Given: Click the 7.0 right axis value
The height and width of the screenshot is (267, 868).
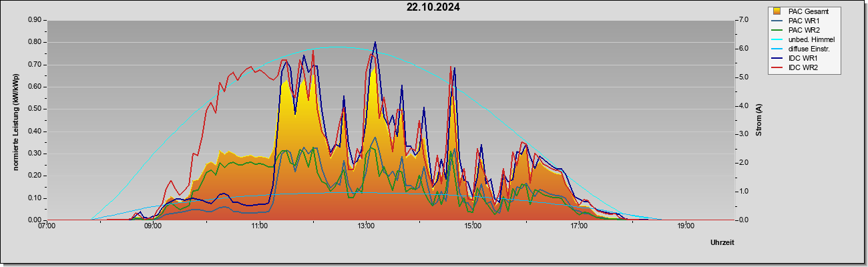Looking at the screenshot, I should (x=744, y=20).
